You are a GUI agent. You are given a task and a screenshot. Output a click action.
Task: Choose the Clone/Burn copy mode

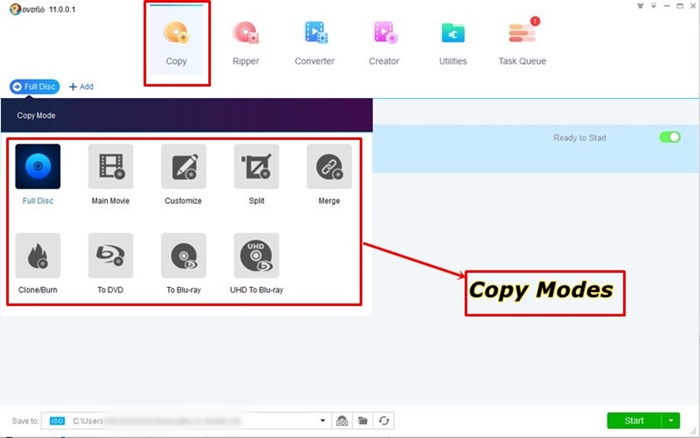(38, 256)
